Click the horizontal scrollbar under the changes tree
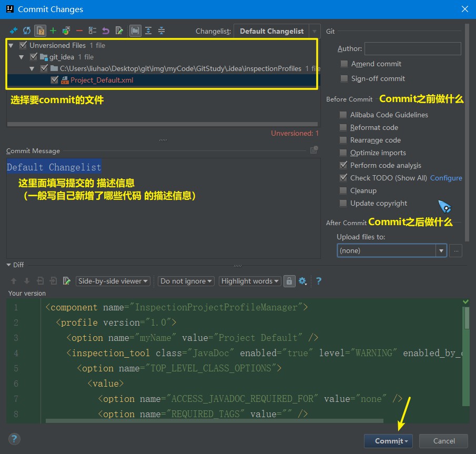Screen dimensions: 476x454 163,124
